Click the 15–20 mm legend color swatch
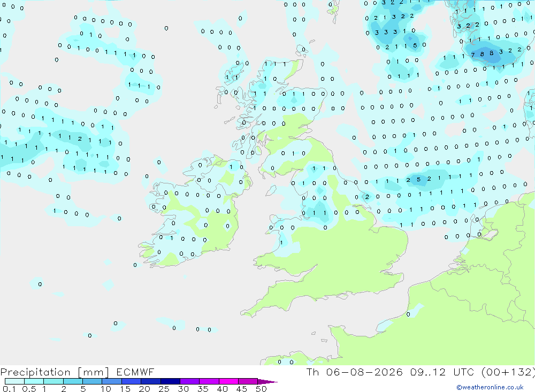535x392 pixels. point(131,381)
